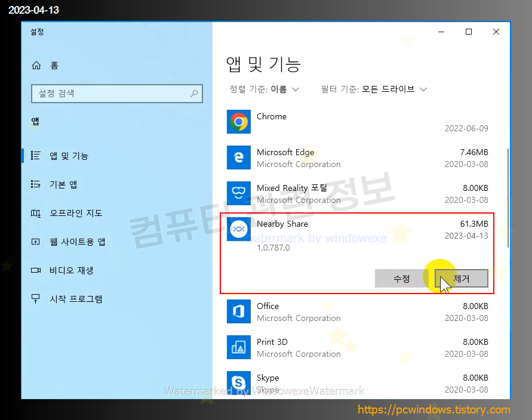Image resolution: width=532 pixels, height=420 pixels.
Task: Select the Office entry name
Action: coord(267,306)
